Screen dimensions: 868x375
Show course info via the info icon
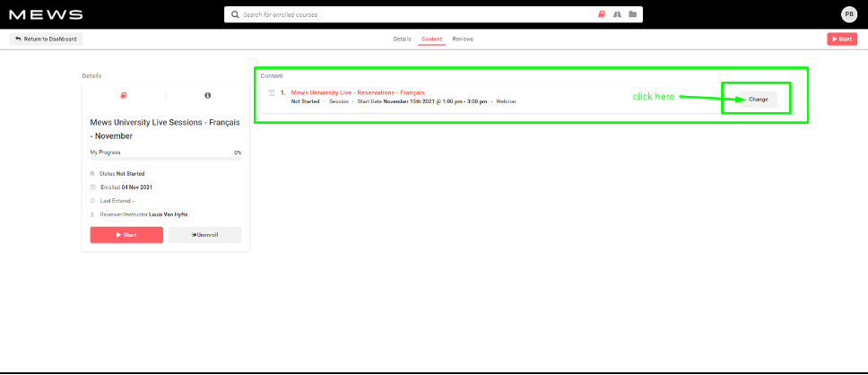pos(207,95)
